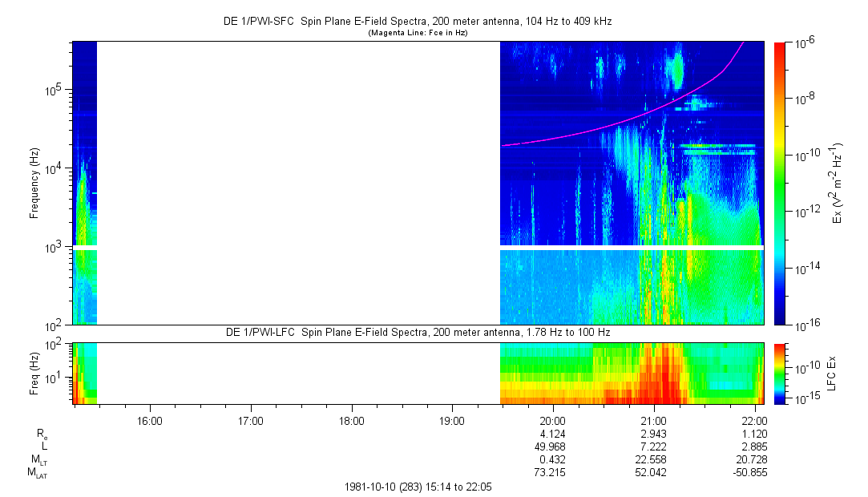Click the small LFC Ex colorbar
Screen dimensions: 868x497
pyautogui.click(x=780, y=373)
